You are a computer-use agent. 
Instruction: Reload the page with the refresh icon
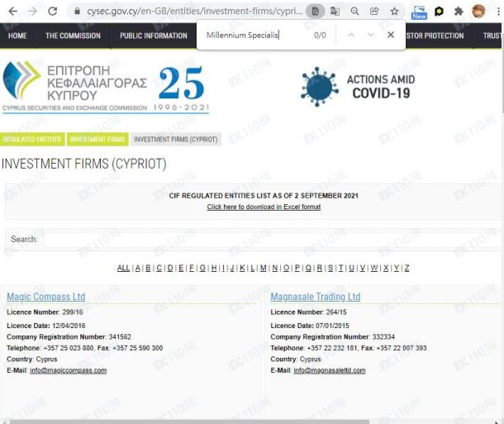pyautogui.click(x=52, y=12)
